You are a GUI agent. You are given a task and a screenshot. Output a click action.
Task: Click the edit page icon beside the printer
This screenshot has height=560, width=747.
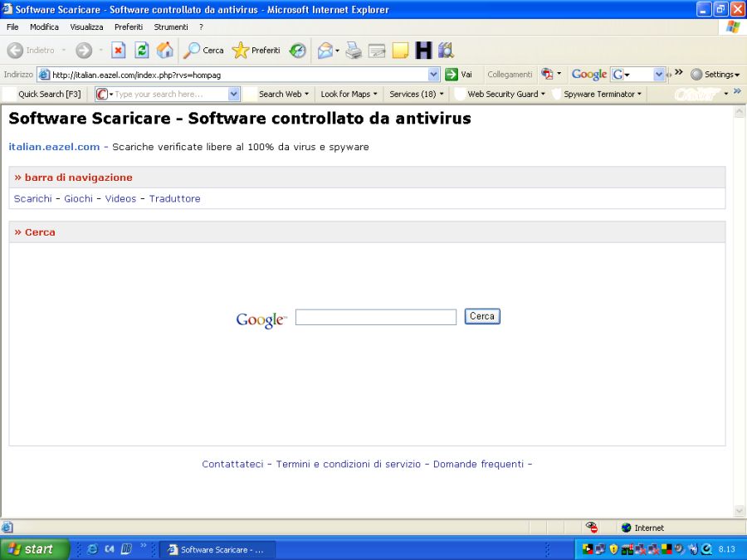click(x=377, y=50)
